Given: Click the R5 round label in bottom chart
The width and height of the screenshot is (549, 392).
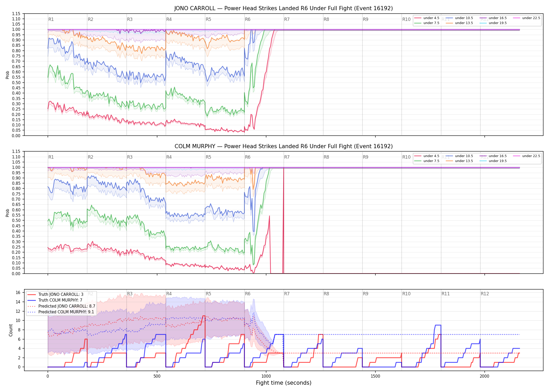Looking at the screenshot, I should [208, 294].
